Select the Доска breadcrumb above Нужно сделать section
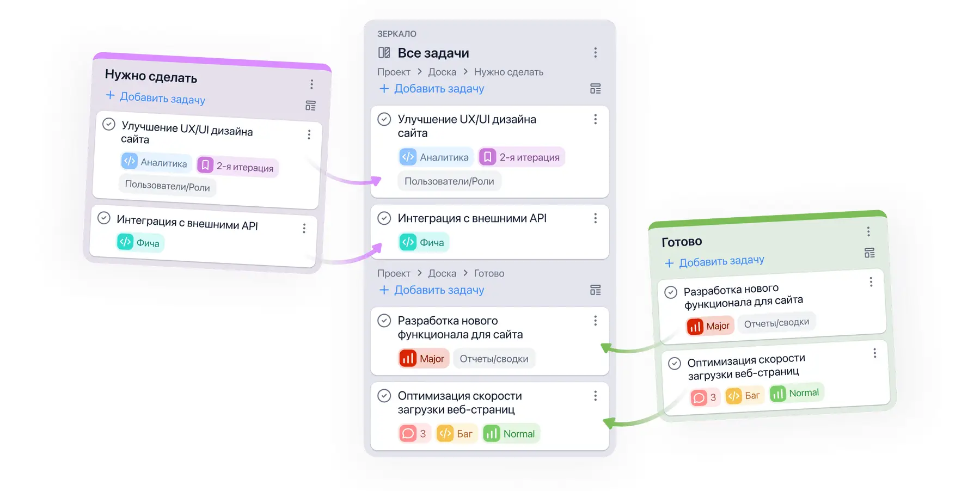The image size is (980, 491). (442, 72)
